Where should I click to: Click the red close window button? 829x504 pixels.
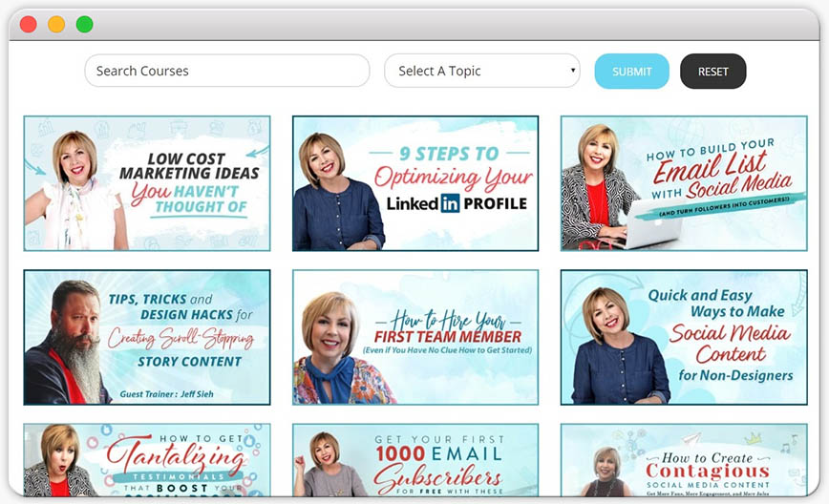(28, 24)
